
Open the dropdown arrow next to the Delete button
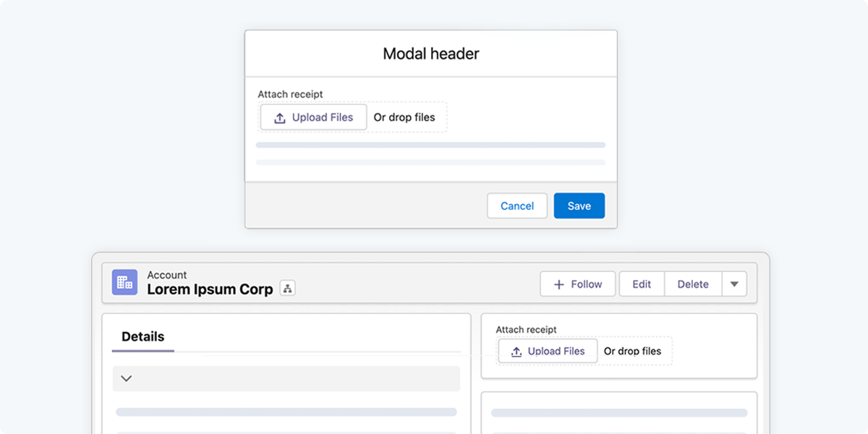click(x=734, y=284)
